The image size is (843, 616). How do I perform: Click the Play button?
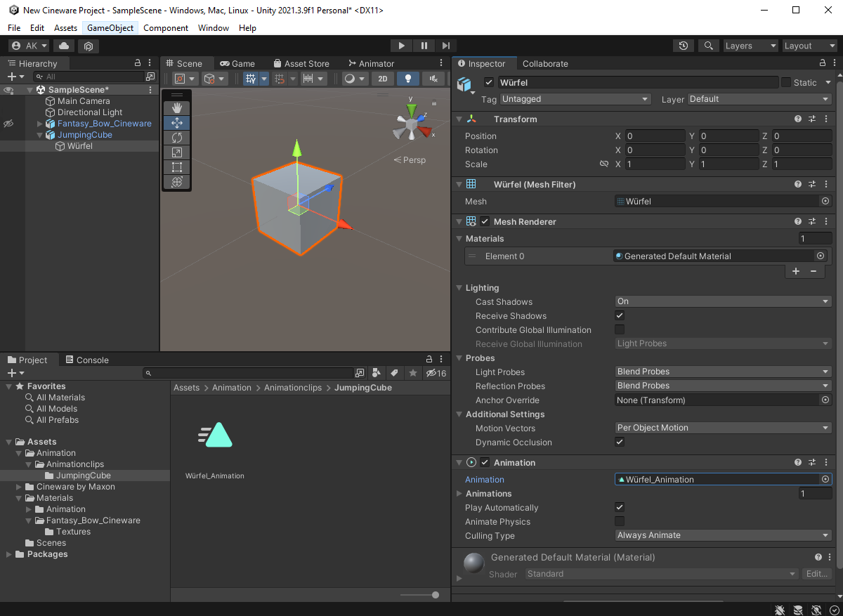(401, 46)
